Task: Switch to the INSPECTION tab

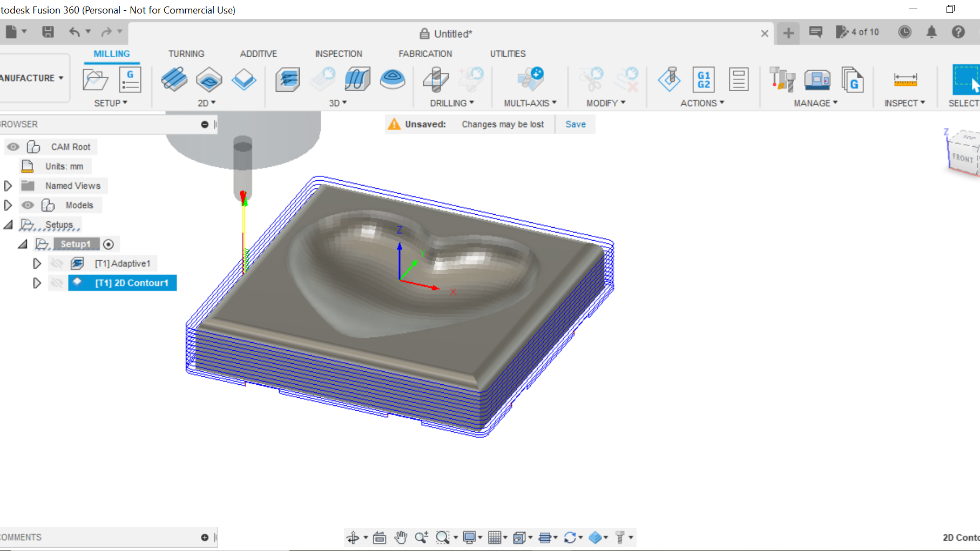Action: click(x=339, y=54)
